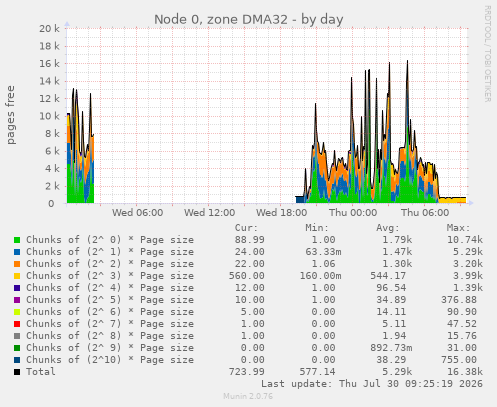The width and height of the screenshot is (497, 407).
Task: Click the green swatch for 2^0 chunks
Action: click(x=17, y=240)
